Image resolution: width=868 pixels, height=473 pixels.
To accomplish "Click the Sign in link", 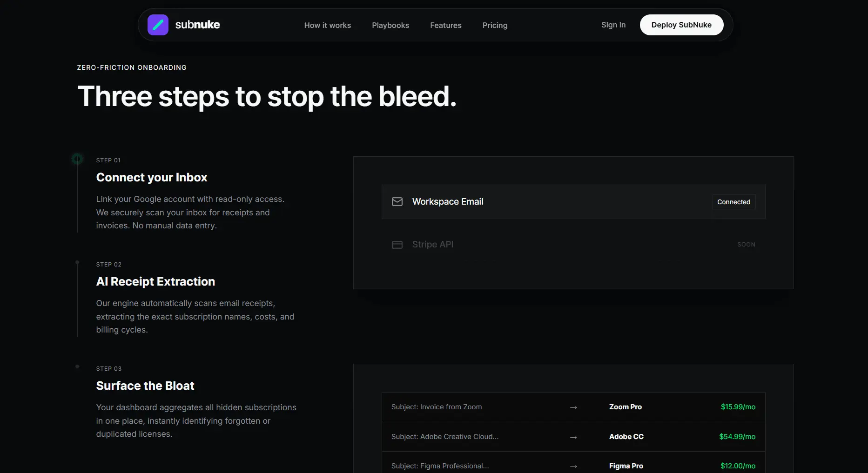I will pos(613,25).
